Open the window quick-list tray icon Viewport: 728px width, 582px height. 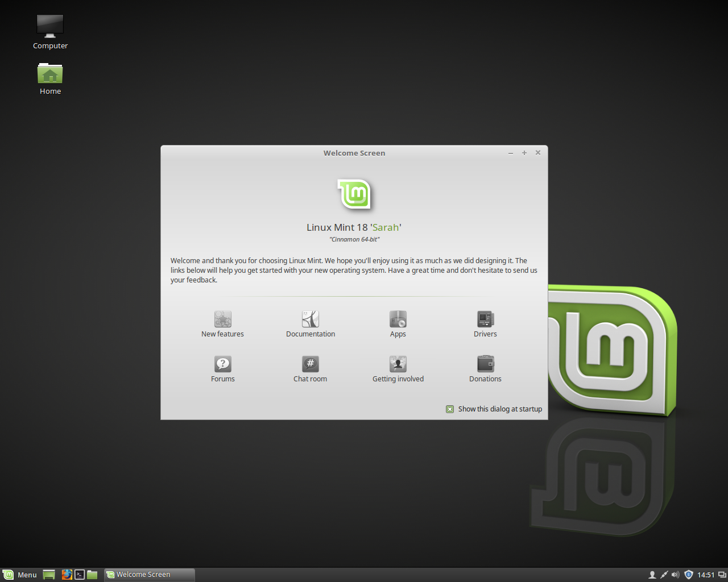722,575
